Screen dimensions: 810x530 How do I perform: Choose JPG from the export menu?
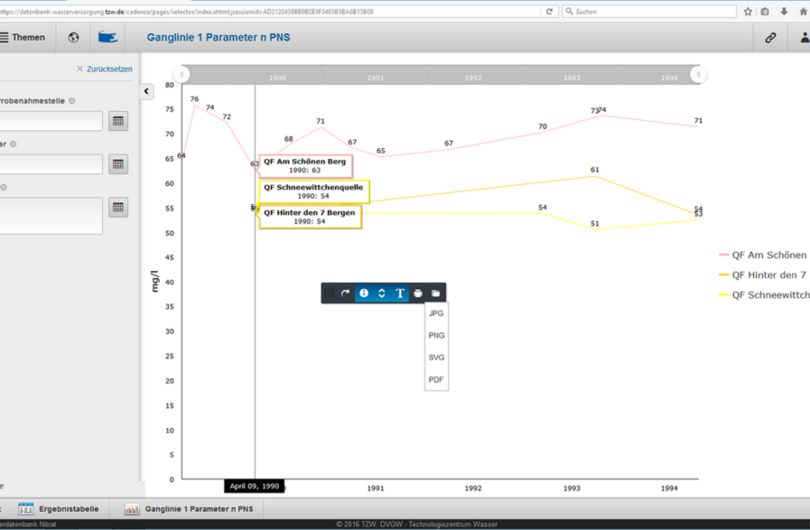[436, 313]
